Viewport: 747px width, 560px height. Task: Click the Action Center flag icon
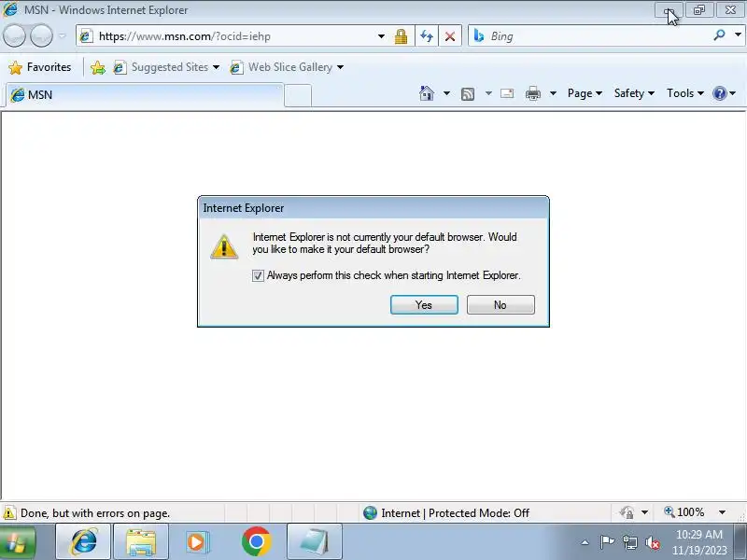coord(607,542)
